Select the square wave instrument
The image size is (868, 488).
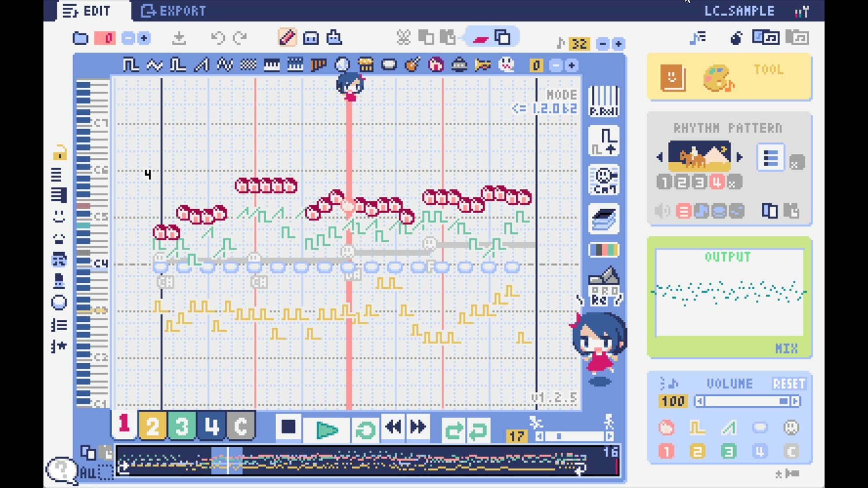click(x=131, y=65)
